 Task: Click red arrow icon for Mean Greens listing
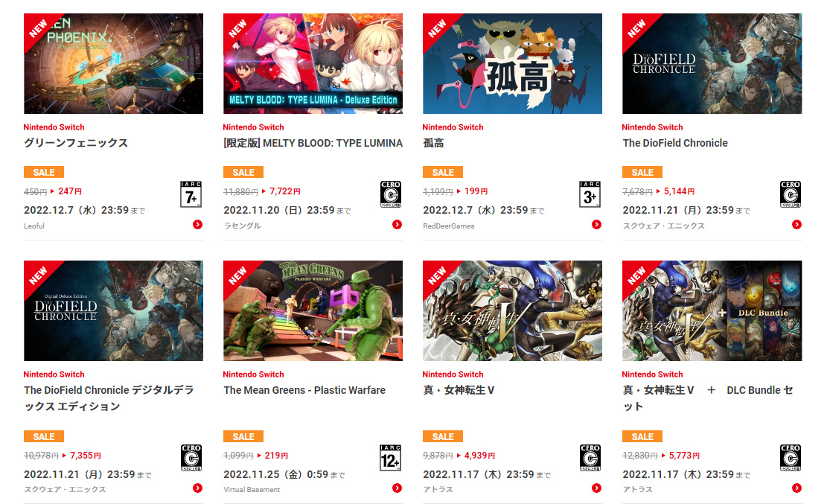coord(397,488)
